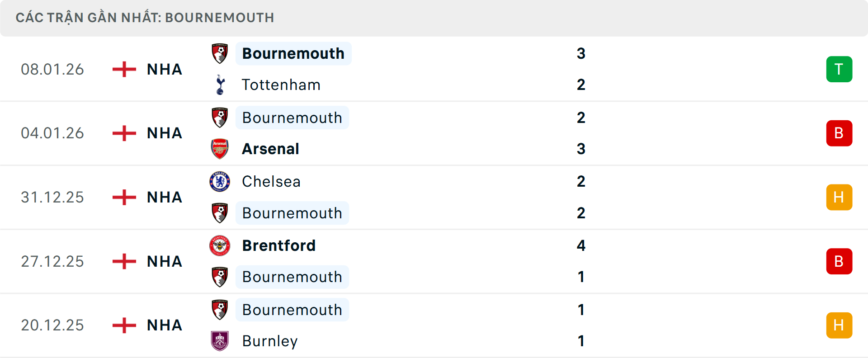Screen dimensions: 868x358
Task: Open the Bournemouth team page link
Action: point(293,53)
